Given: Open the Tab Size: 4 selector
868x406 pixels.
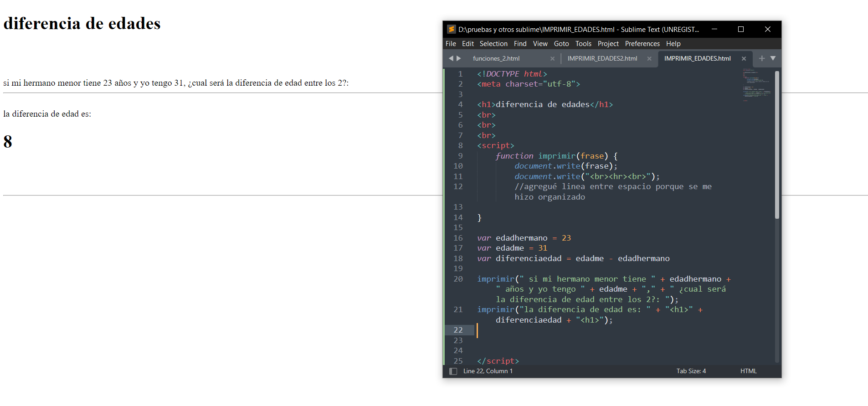Looking at the screenshot, I should 691,371.
